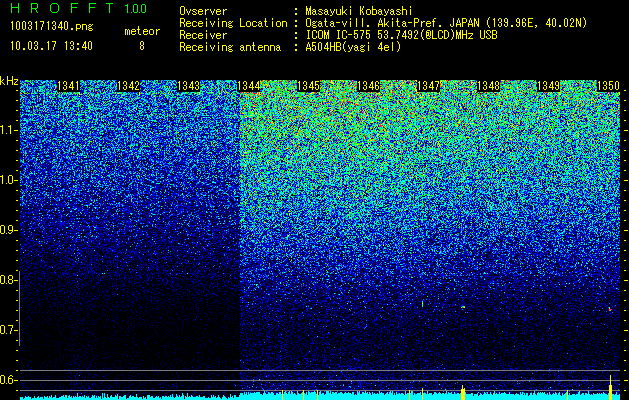Click the 1346 time marker
Viewport: 629px width, 400px height.
(369, 86)
